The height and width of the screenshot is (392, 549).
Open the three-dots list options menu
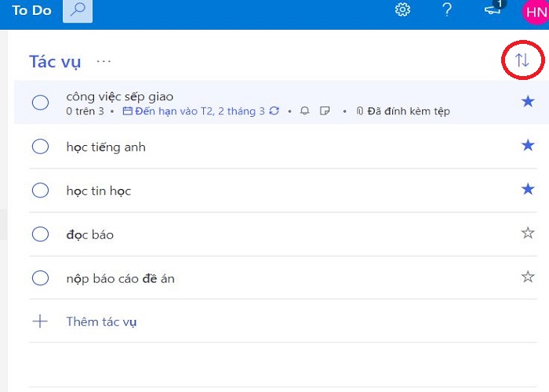pyautogui.click(x=104, y=62)
